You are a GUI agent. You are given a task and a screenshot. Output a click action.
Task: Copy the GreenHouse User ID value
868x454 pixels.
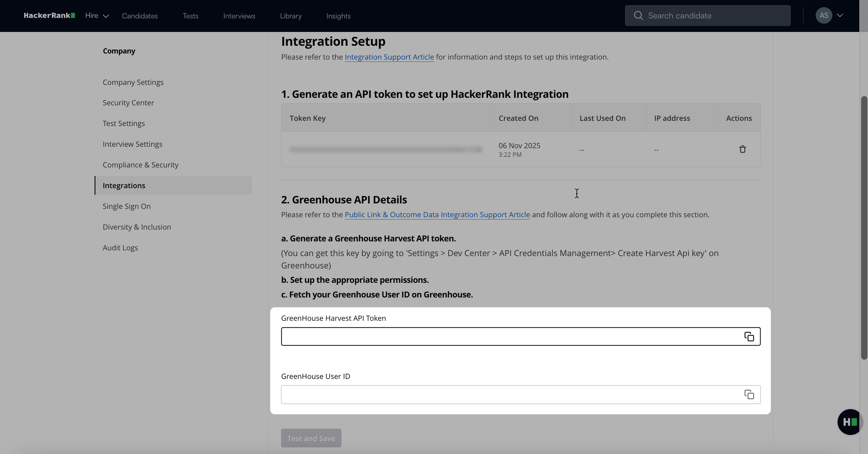749,395
